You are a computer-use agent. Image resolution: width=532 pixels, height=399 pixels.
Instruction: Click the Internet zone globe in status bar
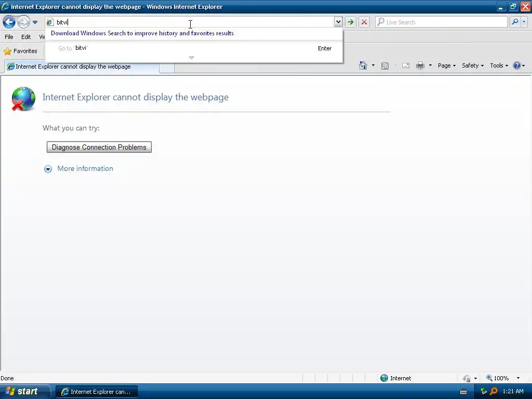tap(384, 378)
